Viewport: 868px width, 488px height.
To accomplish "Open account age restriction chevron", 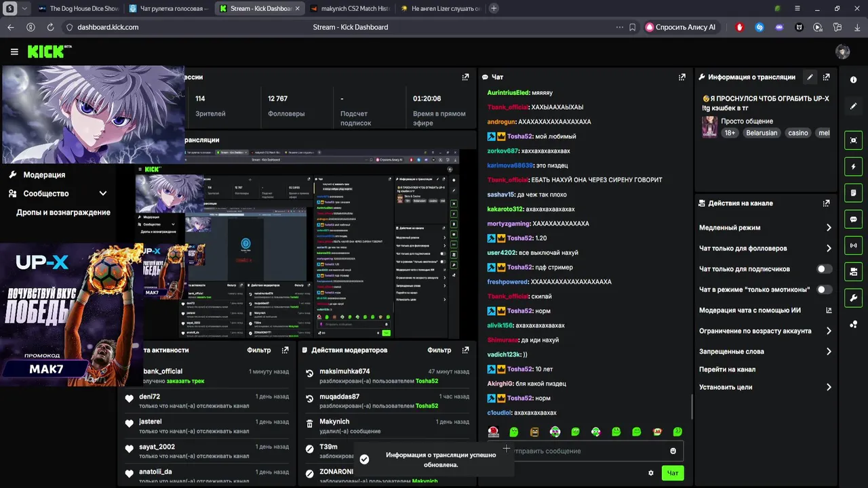I will pos(829,331).
